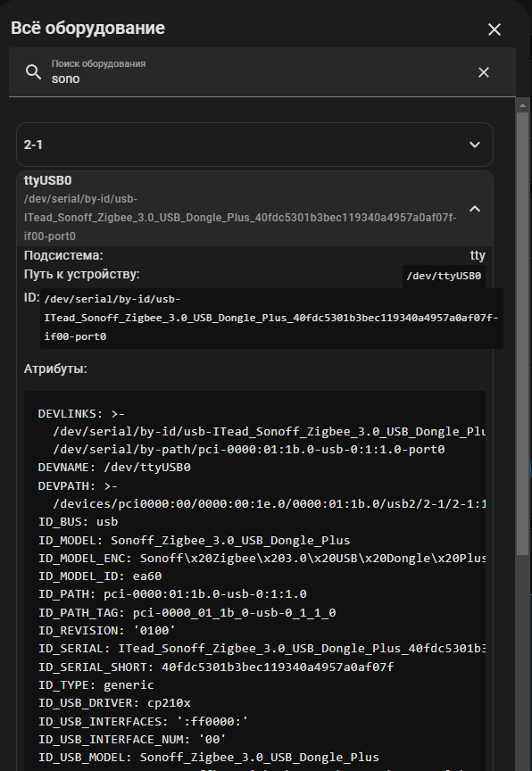Click the scrollbar up arrow
The height and width of the screenshot is (771, 532).
(522, 105)
